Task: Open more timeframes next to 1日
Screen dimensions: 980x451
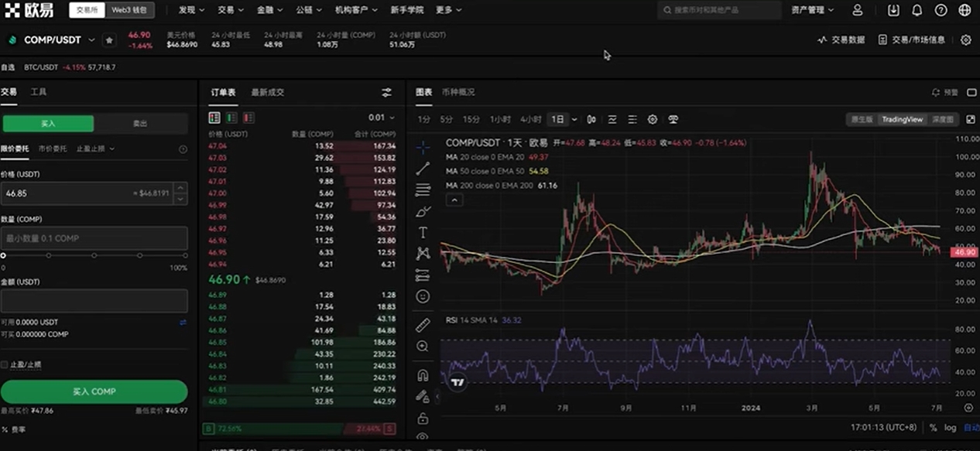Action: 574,119
